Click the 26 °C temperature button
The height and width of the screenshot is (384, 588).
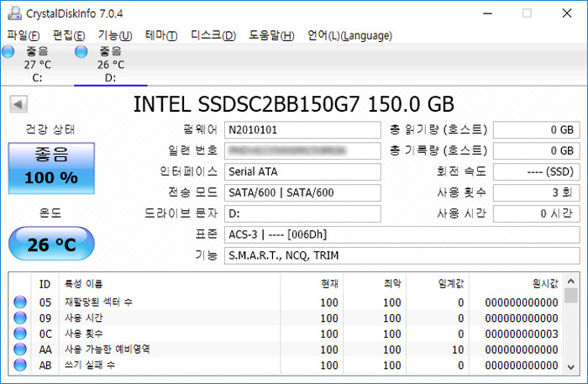coord(51,244)
